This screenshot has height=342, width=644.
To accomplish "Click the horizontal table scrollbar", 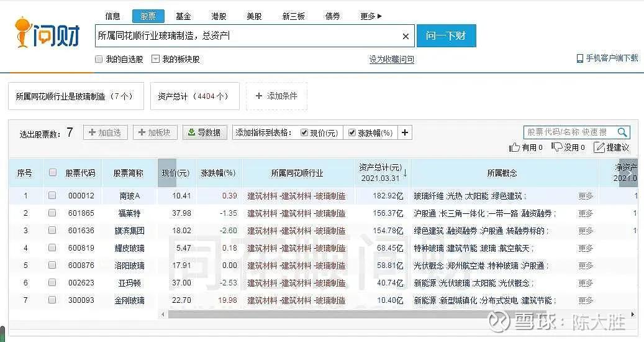I will (397, 315).
